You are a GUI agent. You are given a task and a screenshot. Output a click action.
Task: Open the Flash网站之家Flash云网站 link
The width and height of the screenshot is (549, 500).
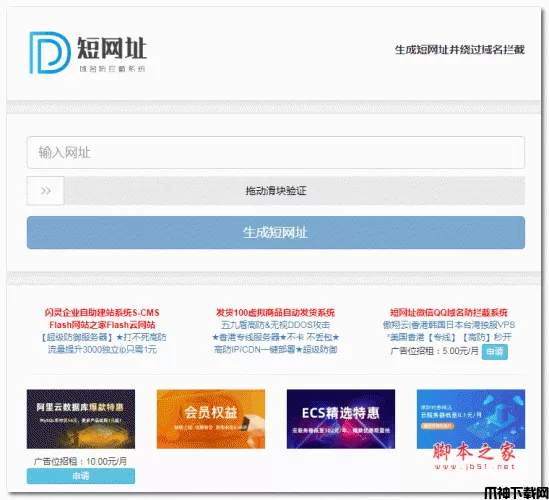(102, 325)
